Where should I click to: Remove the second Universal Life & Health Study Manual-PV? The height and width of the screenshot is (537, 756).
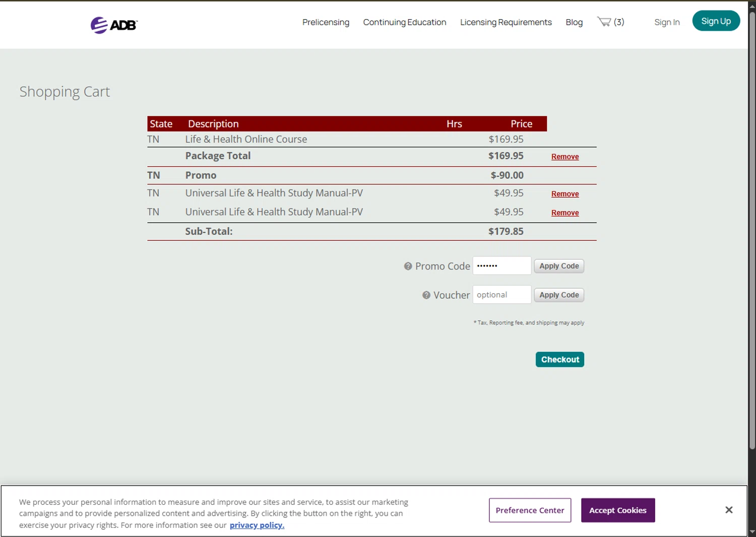coord(565,213)
